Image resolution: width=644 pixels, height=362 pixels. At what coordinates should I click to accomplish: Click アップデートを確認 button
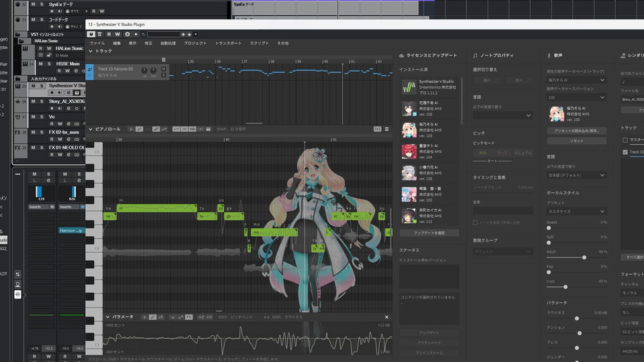point(429,233)
